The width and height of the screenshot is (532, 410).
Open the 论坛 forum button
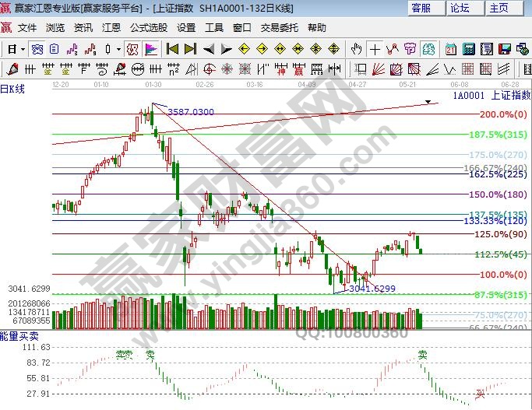[x=460, y=9]
